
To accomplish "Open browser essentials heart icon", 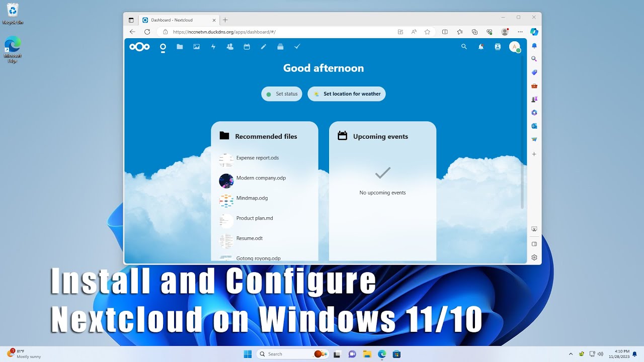I will (x=489, y=32).
